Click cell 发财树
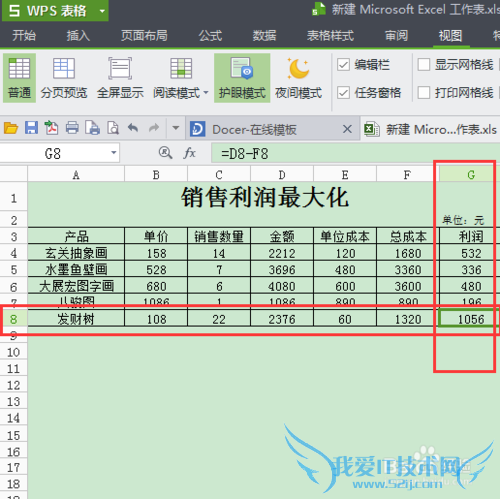500x499 pixels. (x=76, y=319)
